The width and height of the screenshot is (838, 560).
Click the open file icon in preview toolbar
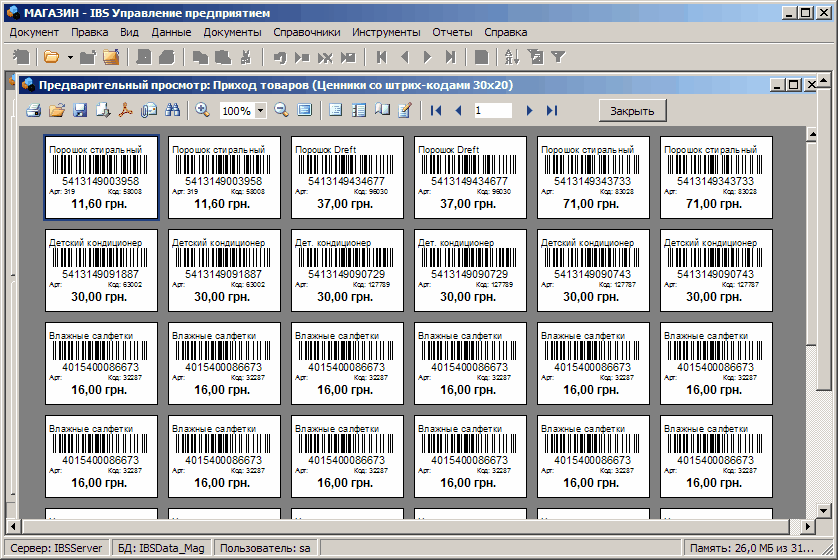(57, 110)
